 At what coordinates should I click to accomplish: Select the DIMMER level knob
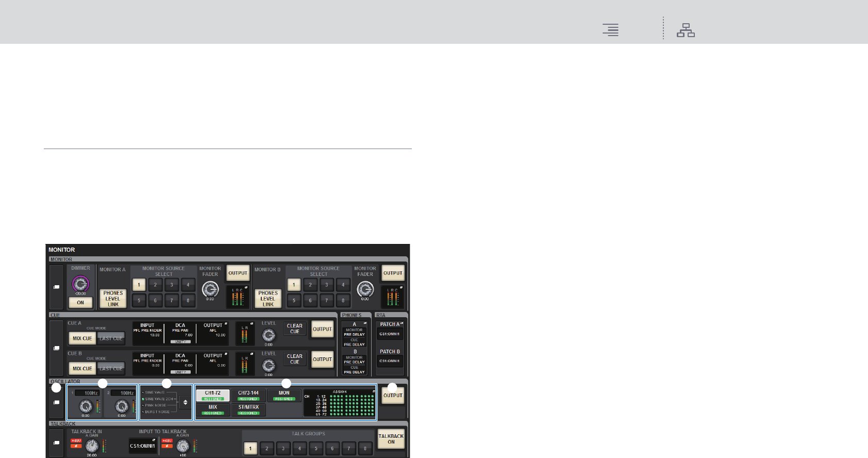click(x=80, y=284)
